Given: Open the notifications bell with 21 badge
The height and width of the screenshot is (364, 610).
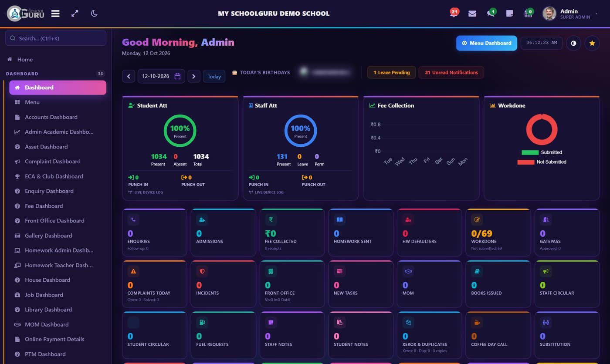Looking at the screenshot, I should pyautogui.click(x=454, y=13).
